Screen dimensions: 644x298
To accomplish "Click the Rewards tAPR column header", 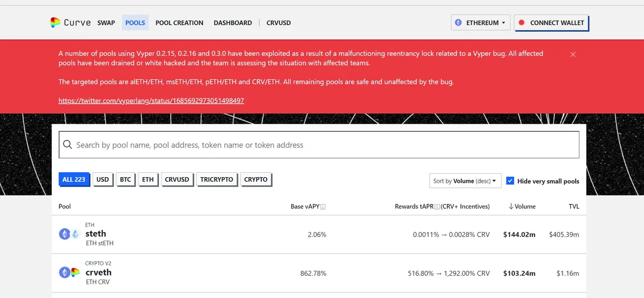I will [x=442, y=206].
